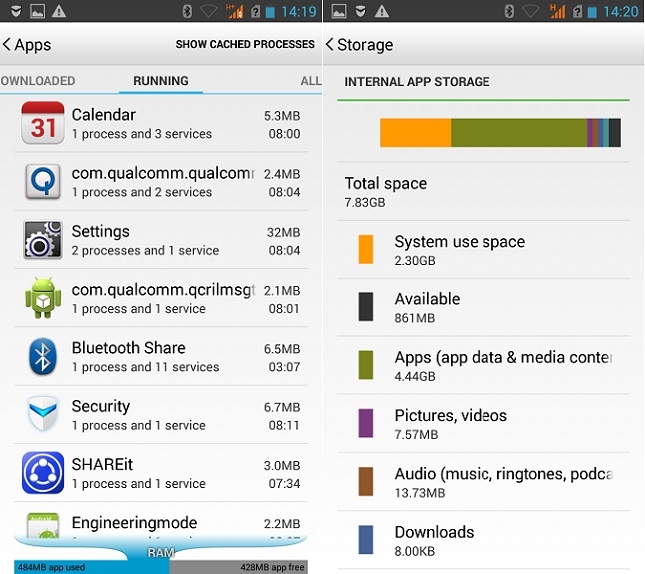The height and width of the screenshot is (574, 645).
Task: Tap the green segment of storage usage bar
Action: pyautogui.click(x=519, y=132)
